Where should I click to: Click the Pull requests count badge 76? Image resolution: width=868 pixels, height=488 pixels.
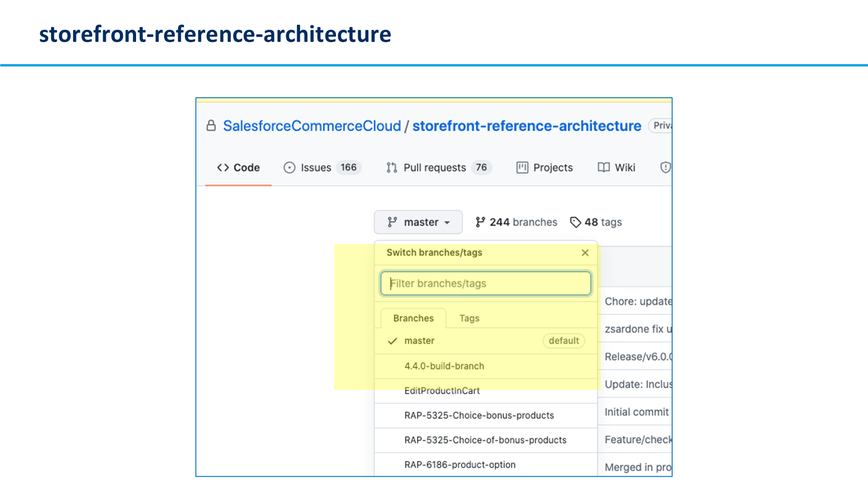point(481,168)
